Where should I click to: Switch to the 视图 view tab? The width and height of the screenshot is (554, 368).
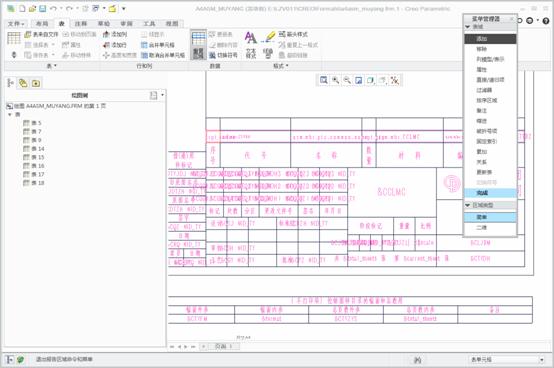click(x=172, y=24)
